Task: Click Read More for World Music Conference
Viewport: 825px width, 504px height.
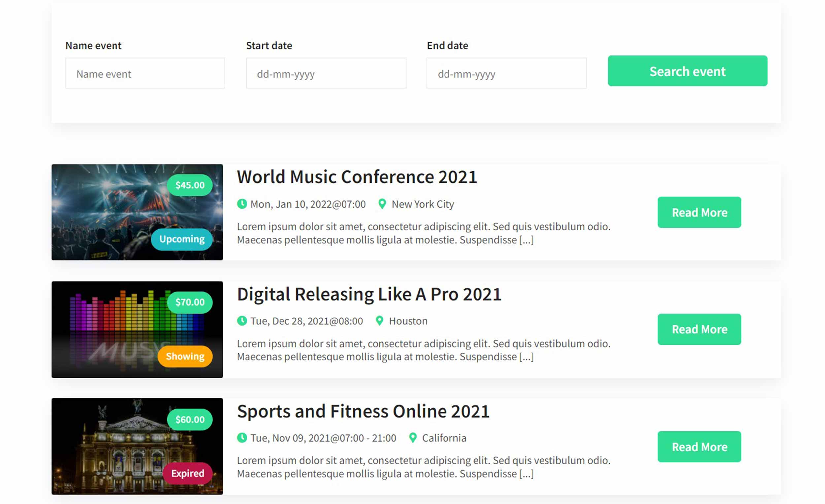Action: point(699,212)
